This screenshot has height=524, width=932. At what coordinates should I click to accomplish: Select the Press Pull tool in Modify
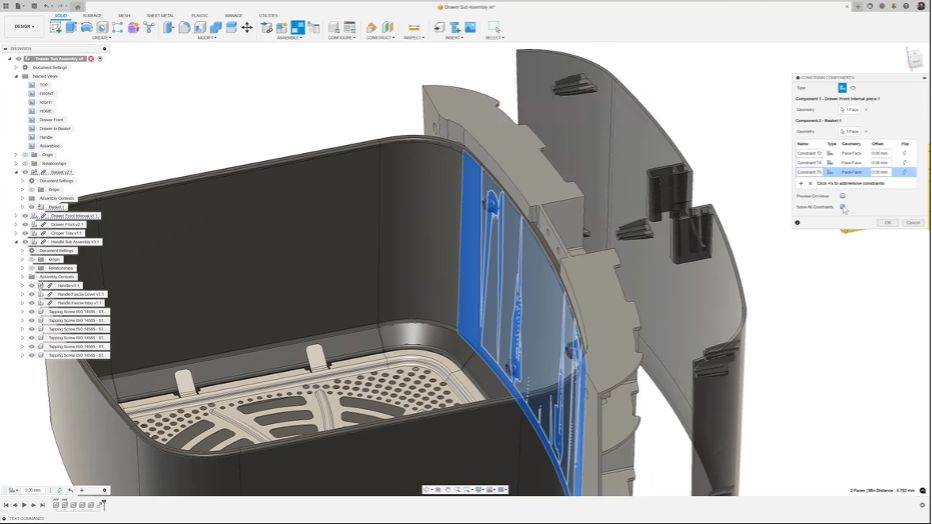click(168, 27)
